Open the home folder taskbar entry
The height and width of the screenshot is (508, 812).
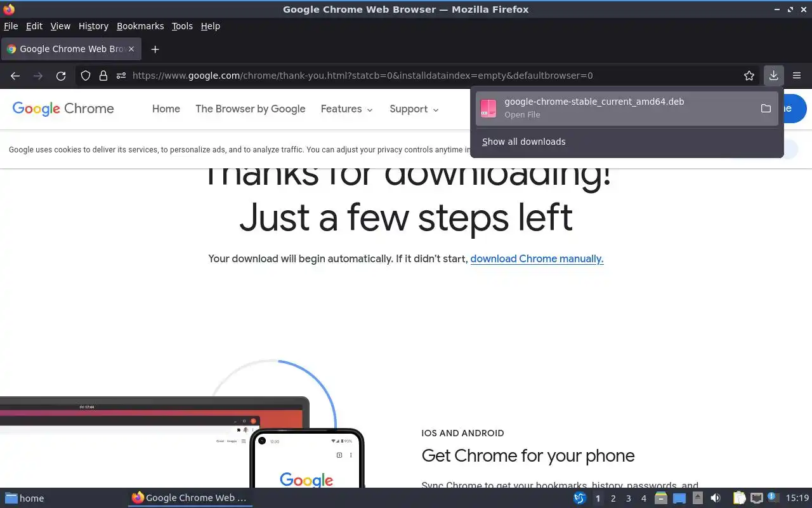25,498
